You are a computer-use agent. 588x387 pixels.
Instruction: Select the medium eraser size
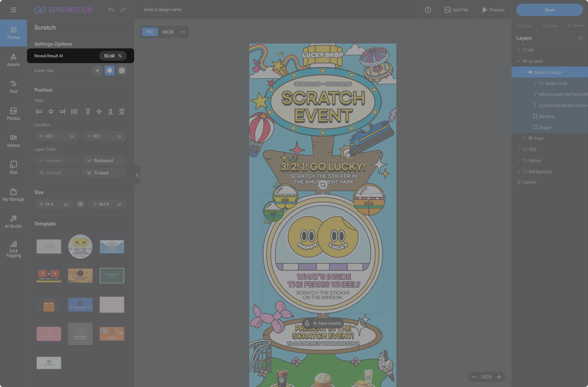click(x=110, y=70)
